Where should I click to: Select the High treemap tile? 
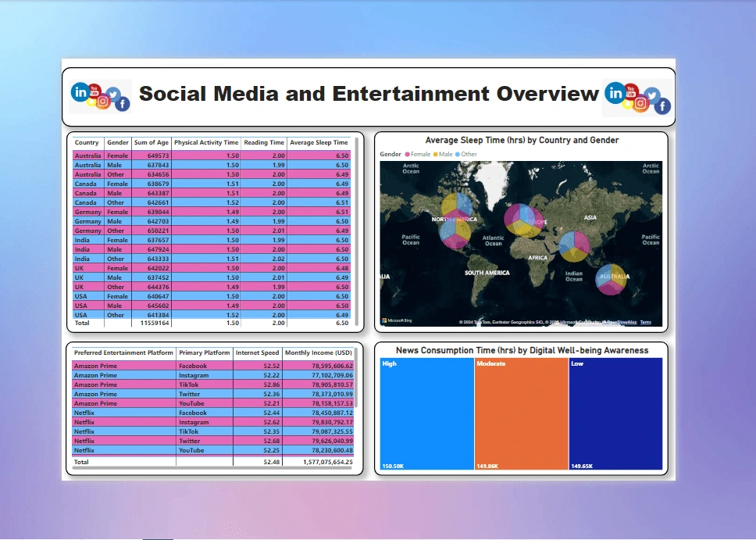427,413
